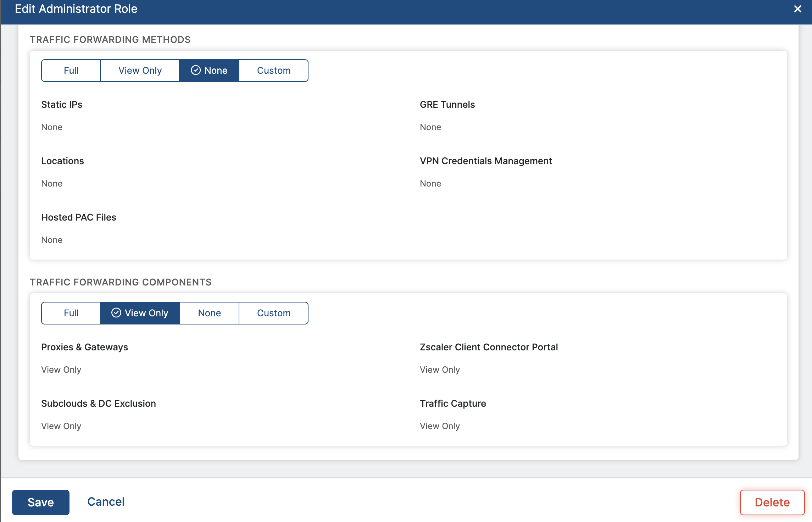Image resolution: width=812 pixels, height=522 pixels.
Task: Click the Hosted PAC Files label
Action: (x=79, y=217)
